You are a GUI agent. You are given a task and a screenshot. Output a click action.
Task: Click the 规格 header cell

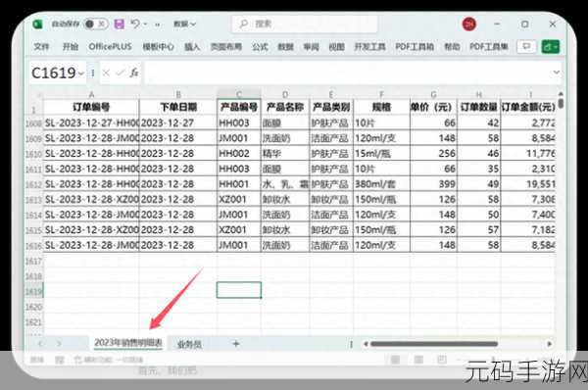[x=381, y=107]
